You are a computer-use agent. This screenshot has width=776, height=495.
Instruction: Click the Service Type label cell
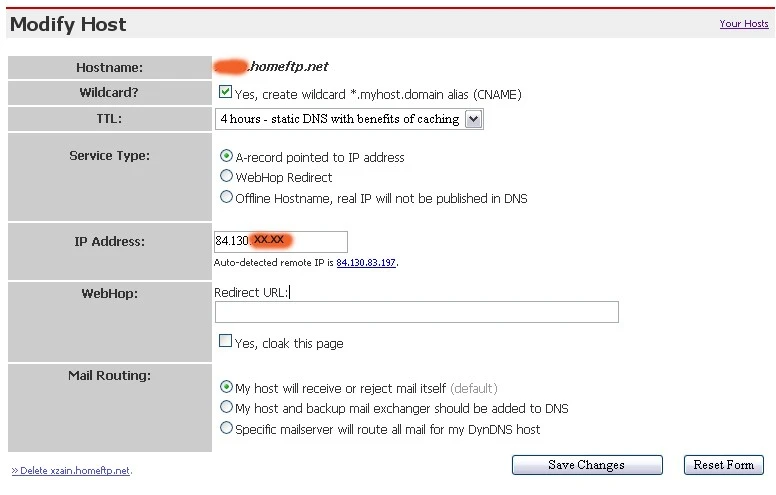109,156
